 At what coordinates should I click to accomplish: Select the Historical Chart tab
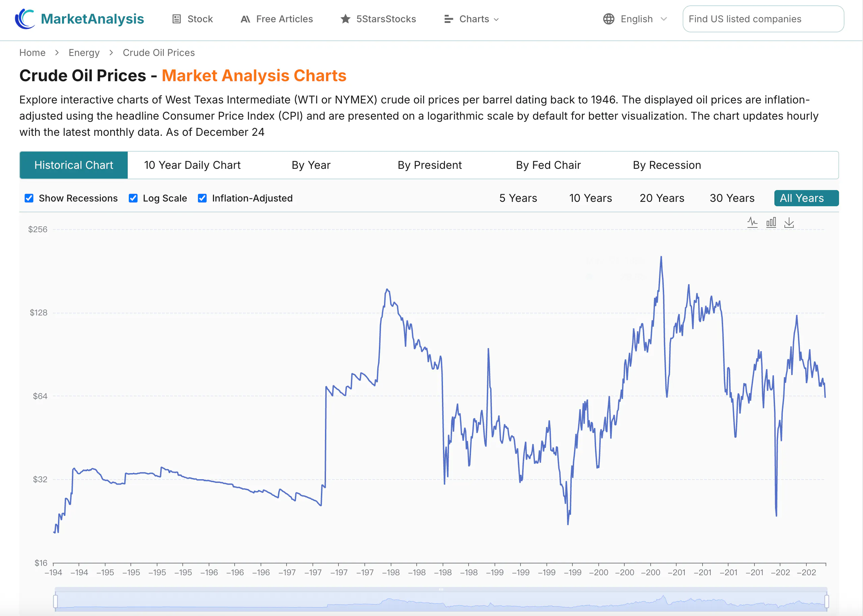click(73, 165)
